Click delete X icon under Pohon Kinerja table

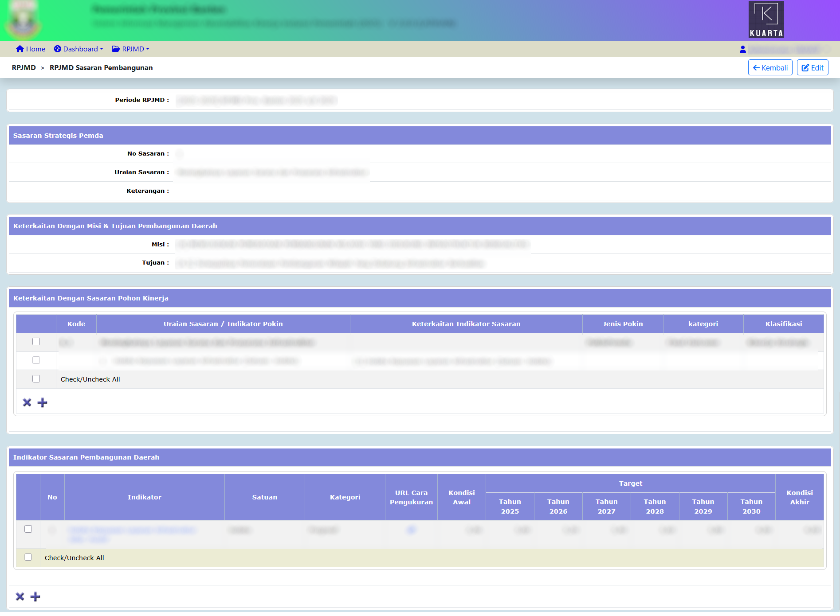tap(27, 402)
